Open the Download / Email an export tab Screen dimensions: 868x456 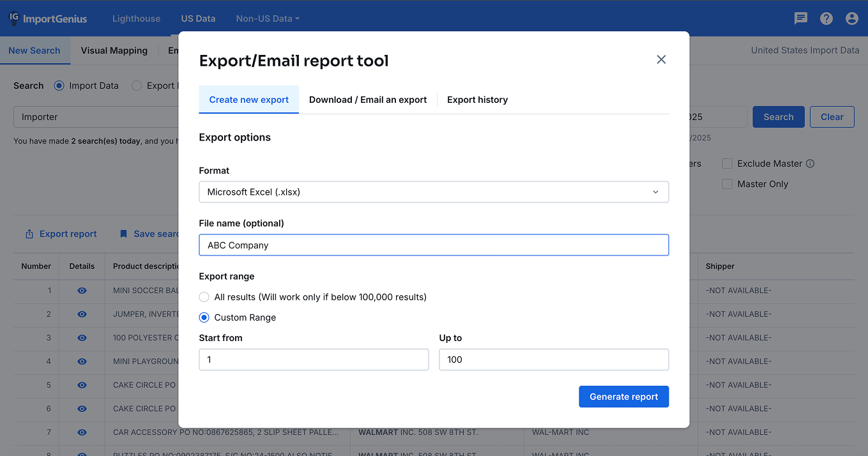368,100
